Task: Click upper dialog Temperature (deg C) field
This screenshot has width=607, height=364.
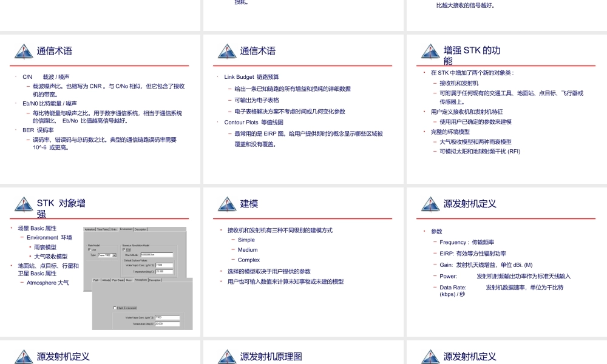Action: point(164,272)
